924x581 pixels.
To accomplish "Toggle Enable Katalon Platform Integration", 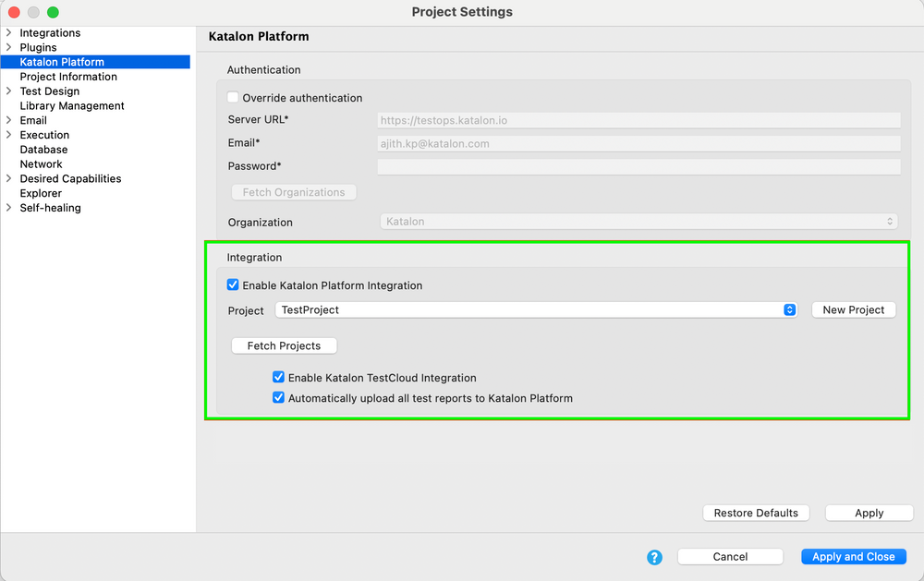I will click(233, 284).
